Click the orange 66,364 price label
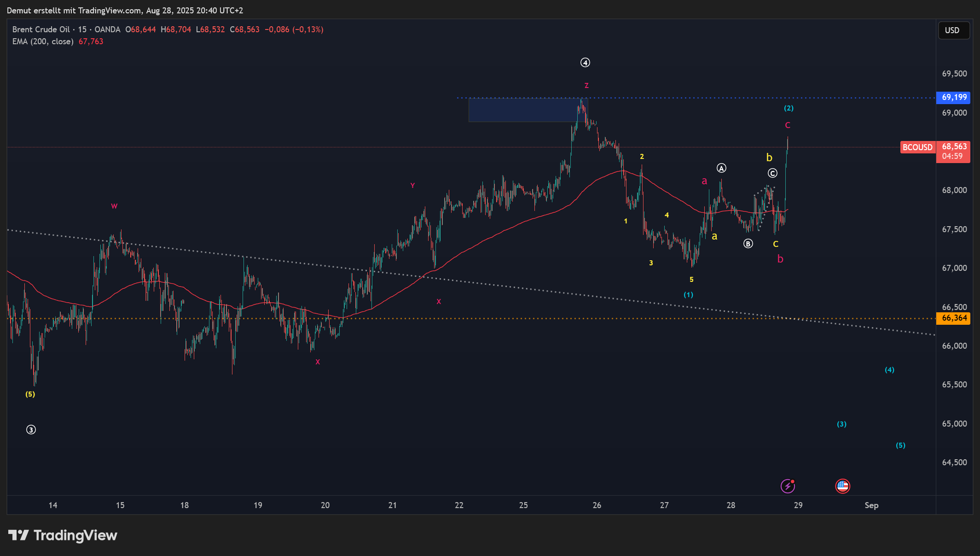The height and width of the screenshot is (556, 980). coord(954,318)
